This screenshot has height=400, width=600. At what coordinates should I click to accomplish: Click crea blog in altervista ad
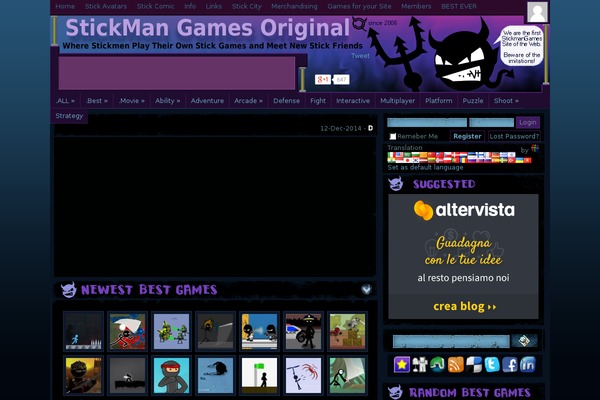pyautogui.click(x=465, y=306)
